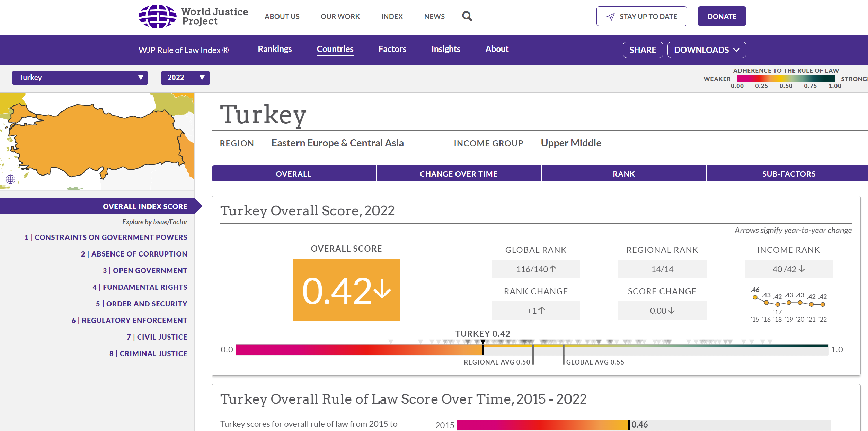
Task: Open the Turkey country dropdown
Action: coord(80,78)
